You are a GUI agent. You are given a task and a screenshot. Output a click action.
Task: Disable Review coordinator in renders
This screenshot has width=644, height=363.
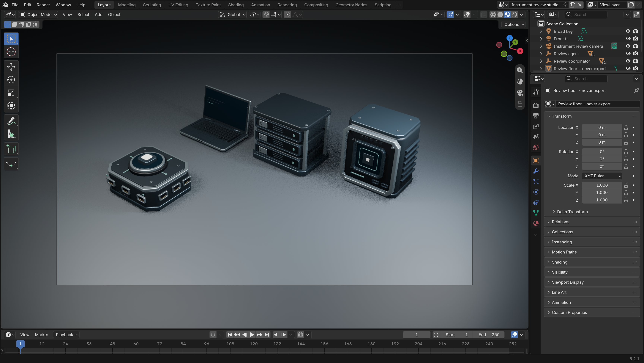coord(635,61)
